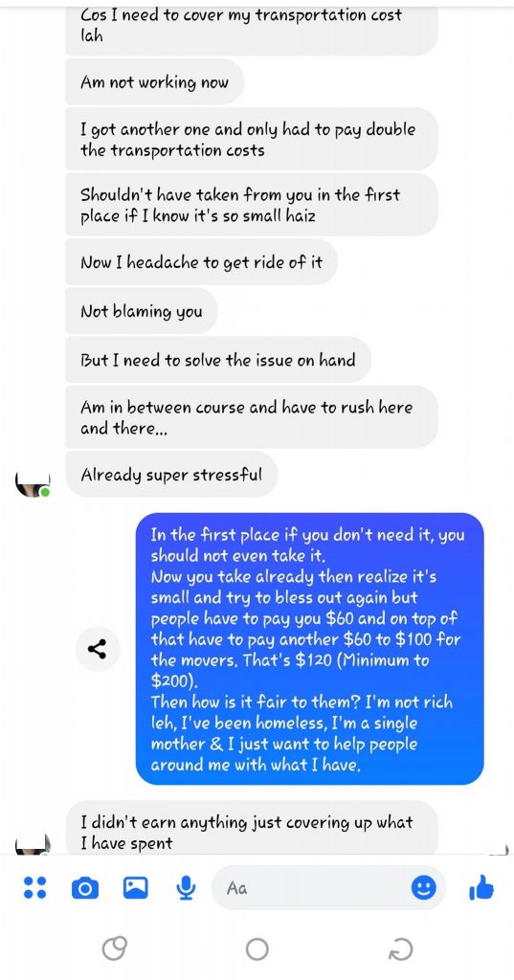Tap the 'Am not working now' message
This screenshot has width=514, height=980.
coord(154,82)
